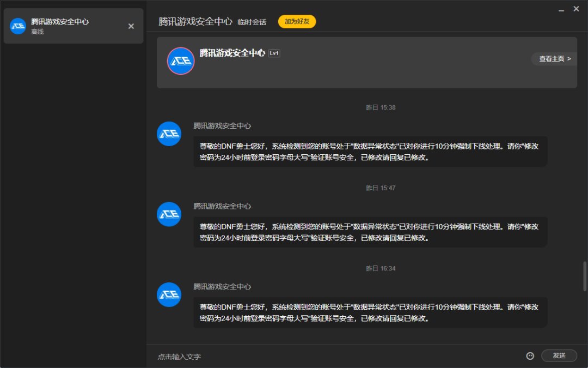Click the 离线 status text in sidebar

pyautogui.click(x=38, y=32)
